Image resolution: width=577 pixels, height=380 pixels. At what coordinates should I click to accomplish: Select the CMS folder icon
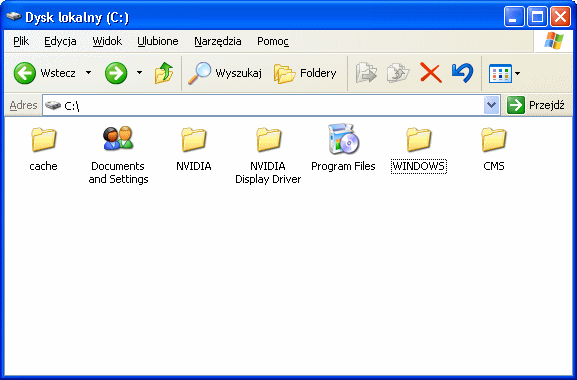point(494,139)
